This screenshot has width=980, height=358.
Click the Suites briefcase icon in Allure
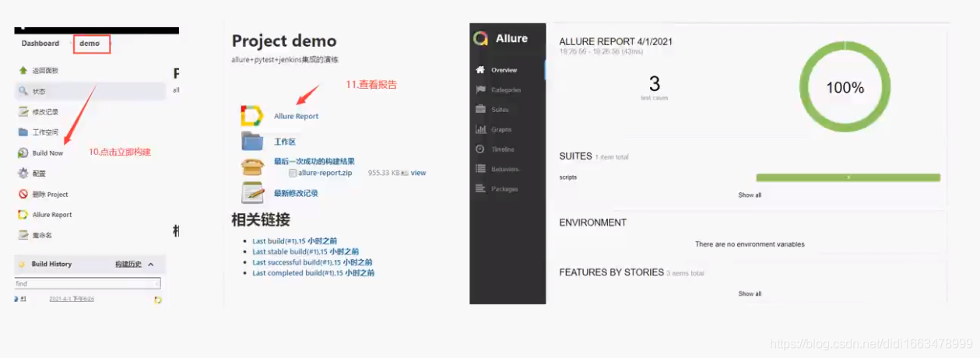pyautogui.click(x=481, y=109)
